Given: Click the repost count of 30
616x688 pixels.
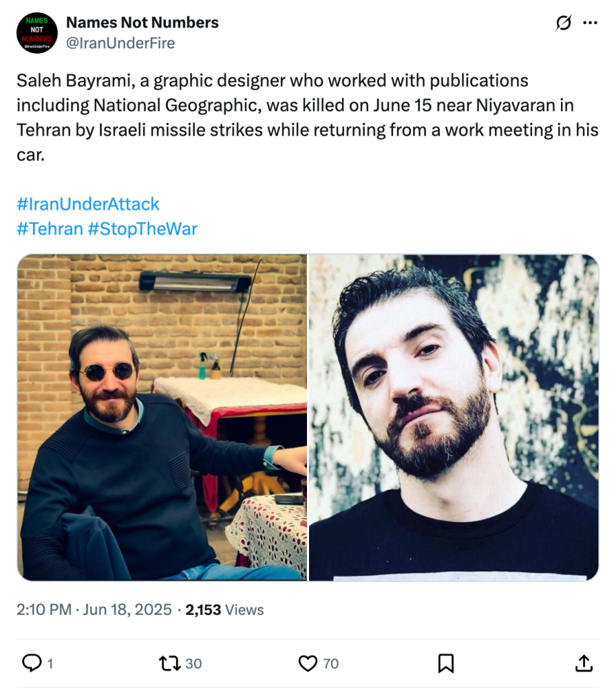Looking at the screenshot, I should [x=193, y=664].
